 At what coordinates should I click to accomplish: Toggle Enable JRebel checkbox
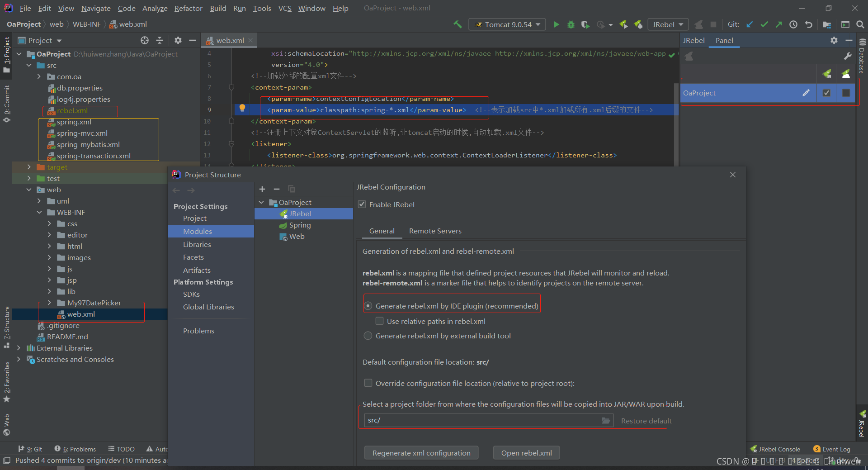tap(362, 204)
